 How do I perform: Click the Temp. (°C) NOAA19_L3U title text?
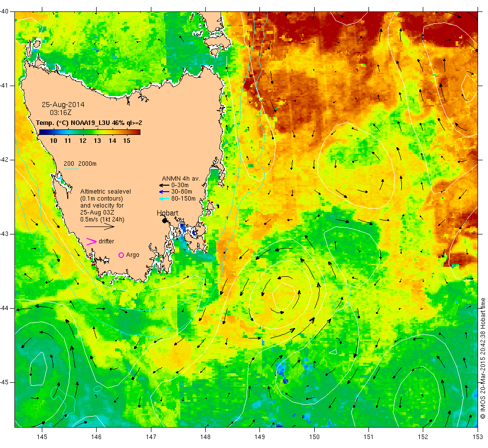pos(89,122)
